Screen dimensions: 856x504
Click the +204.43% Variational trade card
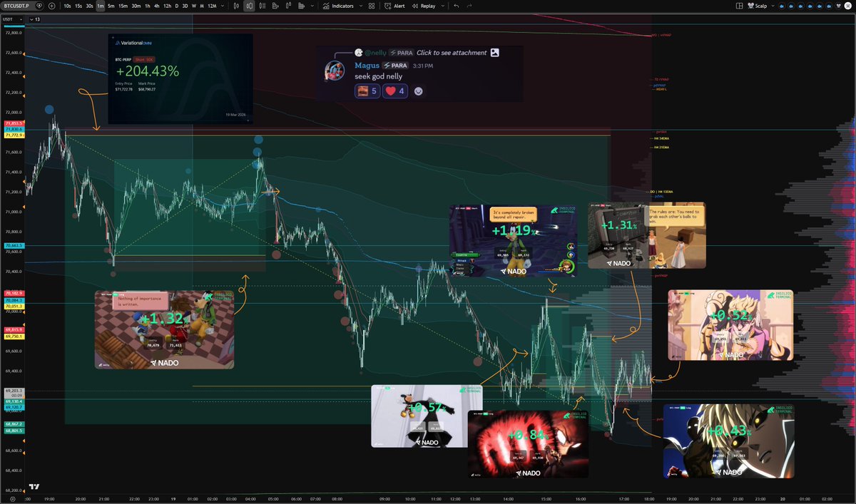(x=180, y=78)
